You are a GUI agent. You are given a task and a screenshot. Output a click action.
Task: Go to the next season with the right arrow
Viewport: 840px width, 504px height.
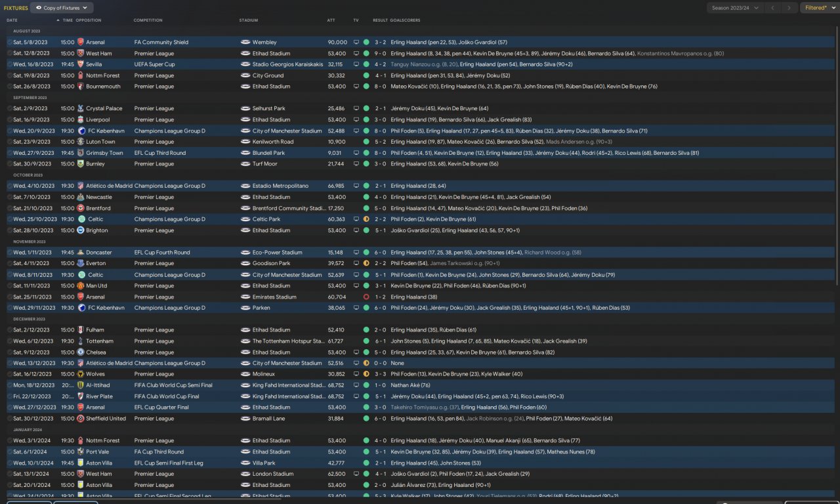click(789, 8)
